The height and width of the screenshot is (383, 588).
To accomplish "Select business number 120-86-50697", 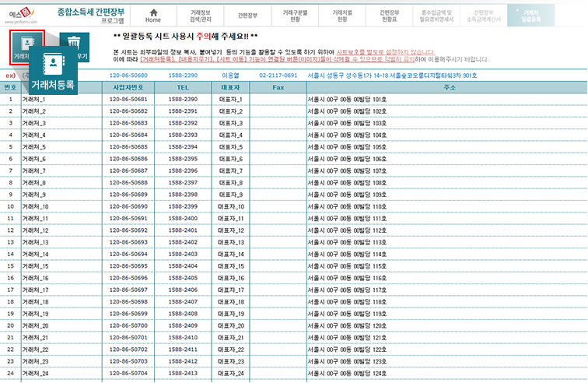I will click(x=128, y=290).
